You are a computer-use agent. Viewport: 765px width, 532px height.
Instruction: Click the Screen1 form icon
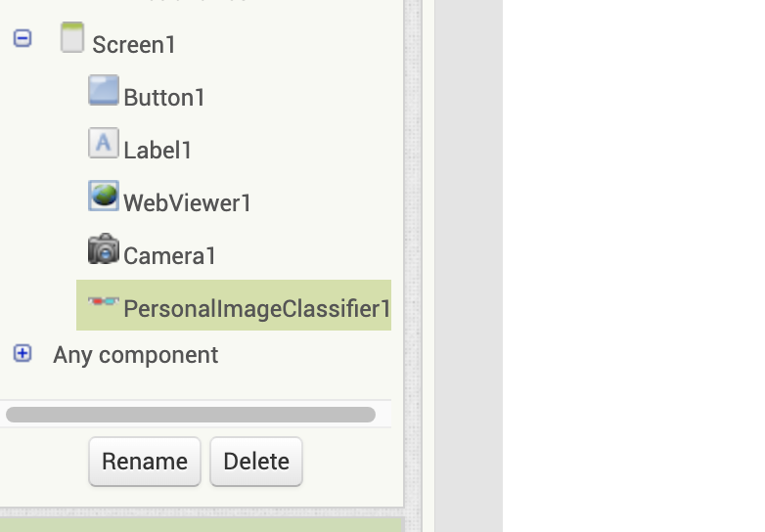71,38
